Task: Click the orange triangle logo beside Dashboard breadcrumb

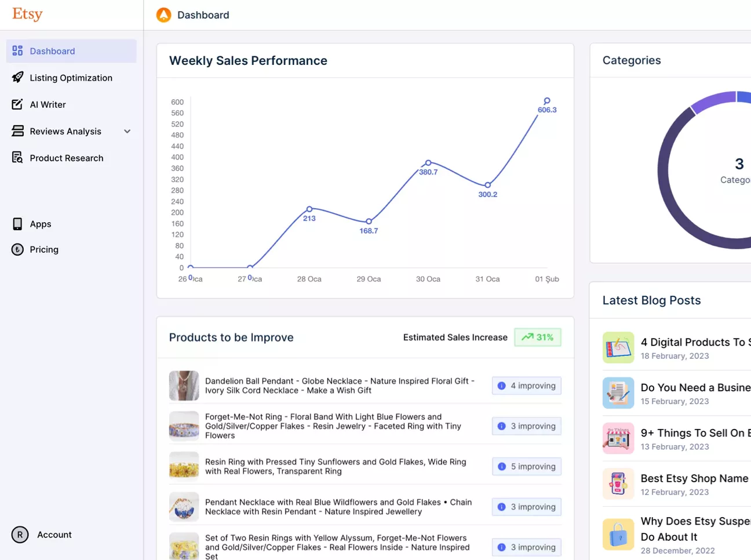Action: click(x=163, y=14)
